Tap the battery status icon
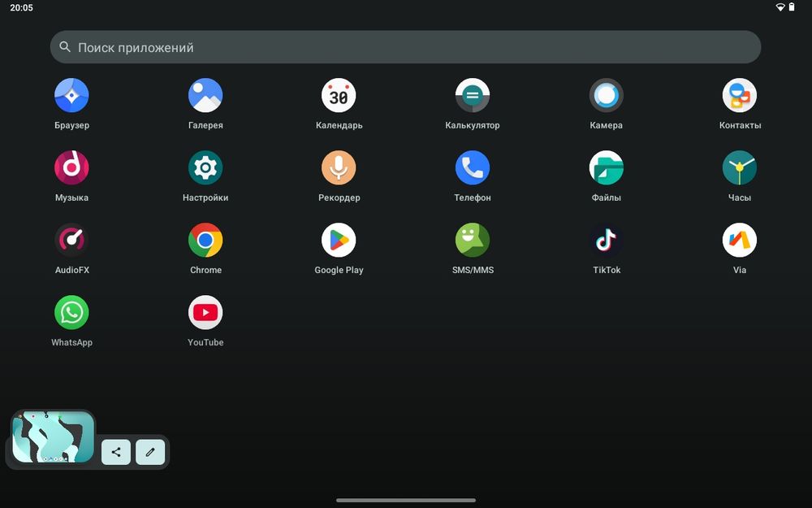This screenshot has height=508, width=812. [791, 7]
